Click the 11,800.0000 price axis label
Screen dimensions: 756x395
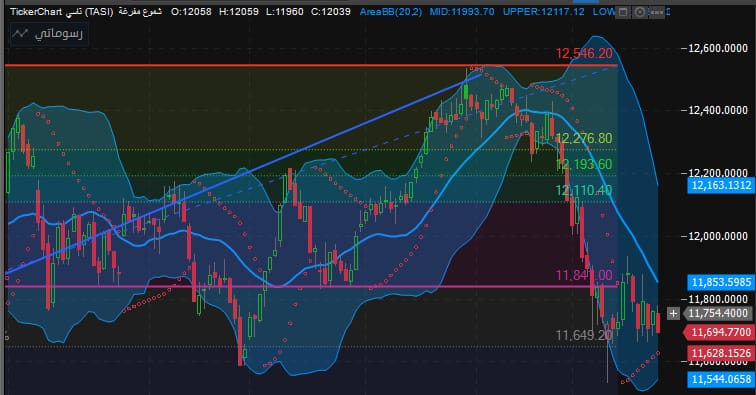717,299
